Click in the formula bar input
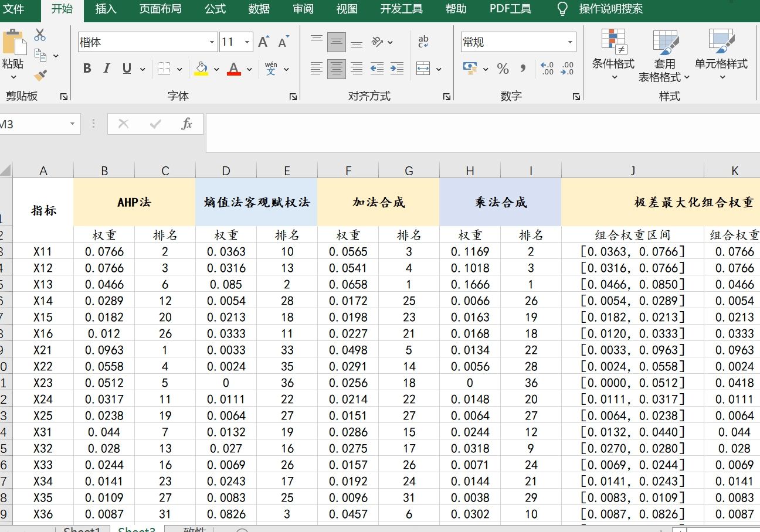Screen dimensions: 760x532 tap(483, 132)
